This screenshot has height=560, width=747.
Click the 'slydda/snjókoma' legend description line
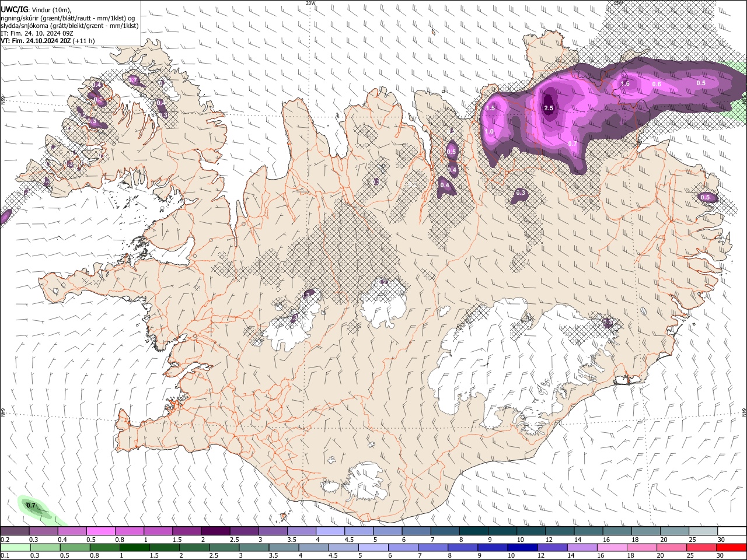coord(69,26)
